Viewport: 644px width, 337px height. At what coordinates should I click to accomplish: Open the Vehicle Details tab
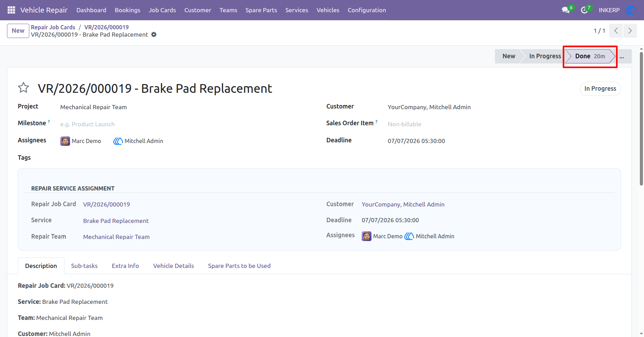pos(174,266)
